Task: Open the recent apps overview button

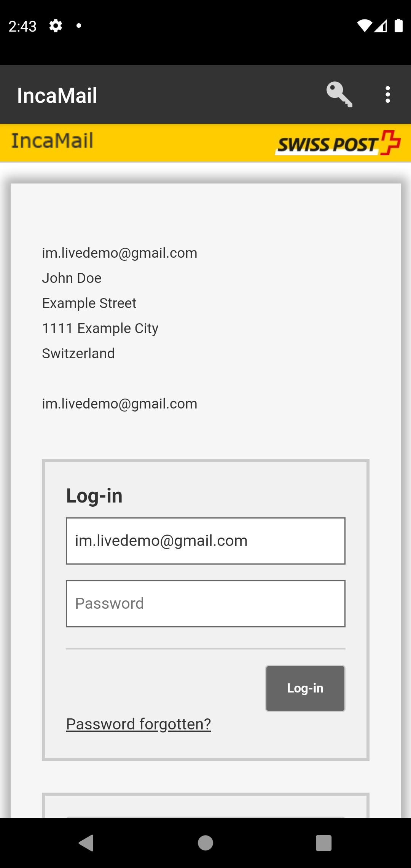Action: (323, 843)
